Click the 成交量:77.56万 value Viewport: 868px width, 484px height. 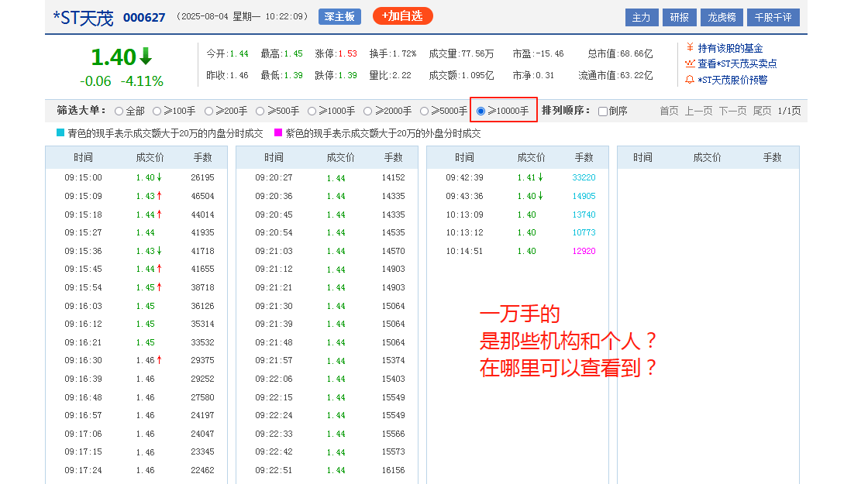(x=461, y=53)
